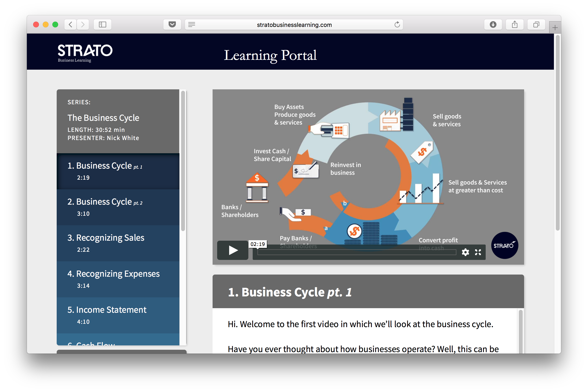The height and width of the screenshot is (392, 588).
Task: Show all tabs overview
Action: pyautogui.click(x=536, y=24)
